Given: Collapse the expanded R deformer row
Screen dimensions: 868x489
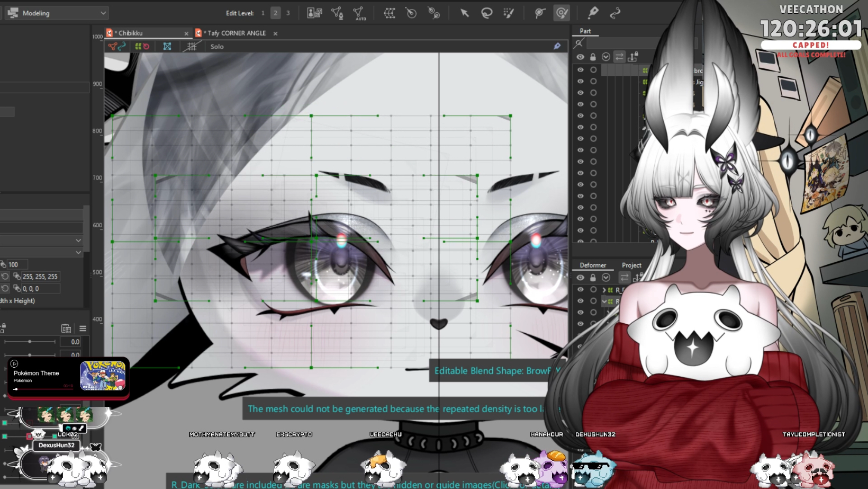Looking at the screenshot, I should coord(604,301).
